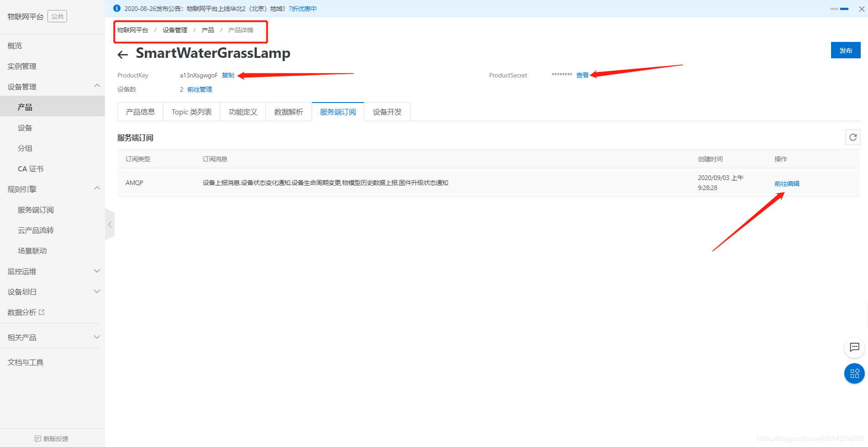Click the 发布 publish button
The height and width of the screenshot is (447, 868).
click(x=846, y=50)
